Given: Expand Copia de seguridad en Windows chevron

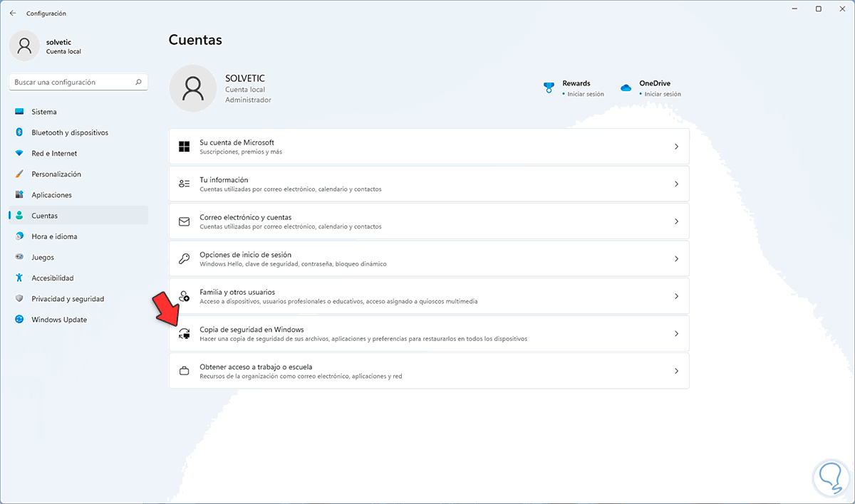Looking at the screenshot, I should [676, 333].
